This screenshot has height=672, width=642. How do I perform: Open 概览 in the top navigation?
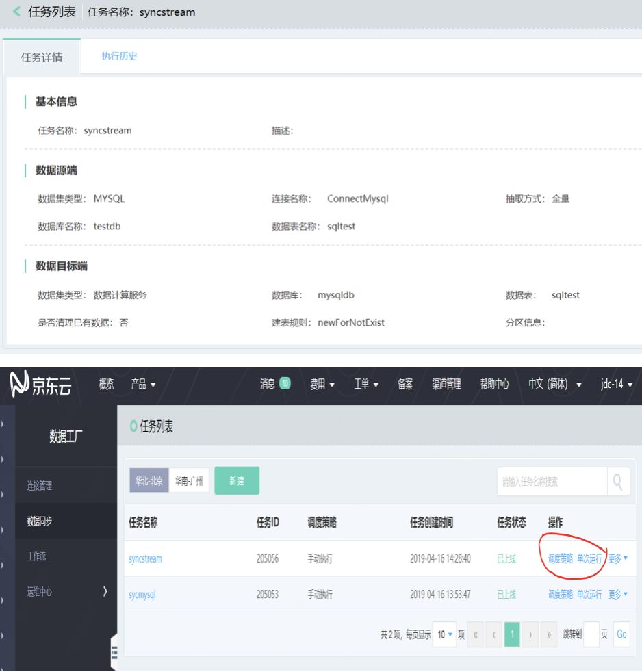click(x=106, y=384)
